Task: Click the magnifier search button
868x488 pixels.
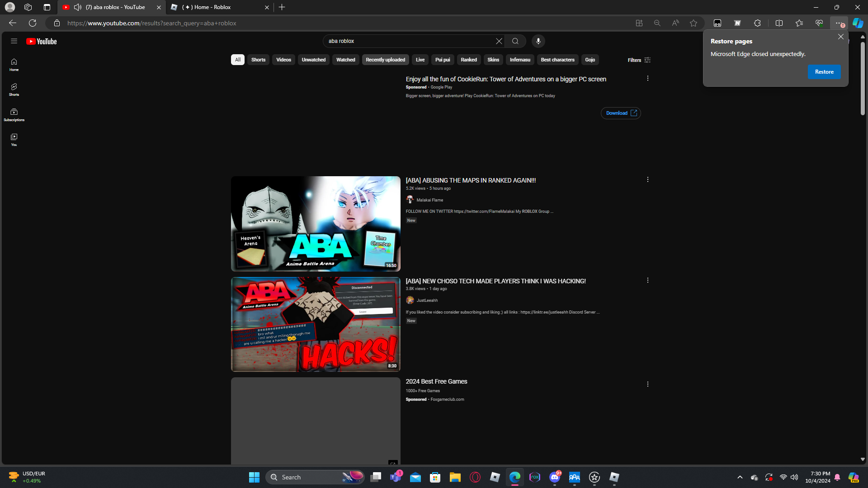Action: point(515,41)
